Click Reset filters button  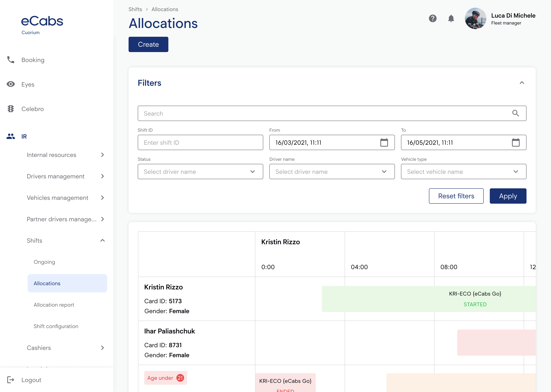click(x=456, y=196)
